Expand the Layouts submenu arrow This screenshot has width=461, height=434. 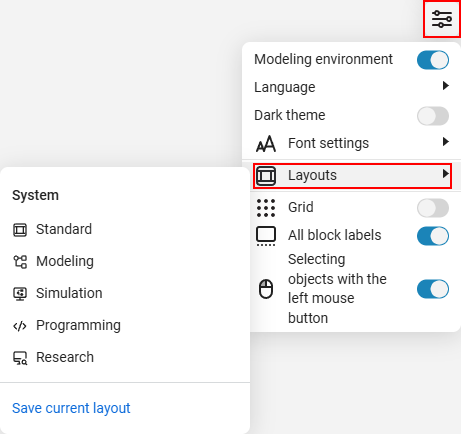click(x=445, y=174)
